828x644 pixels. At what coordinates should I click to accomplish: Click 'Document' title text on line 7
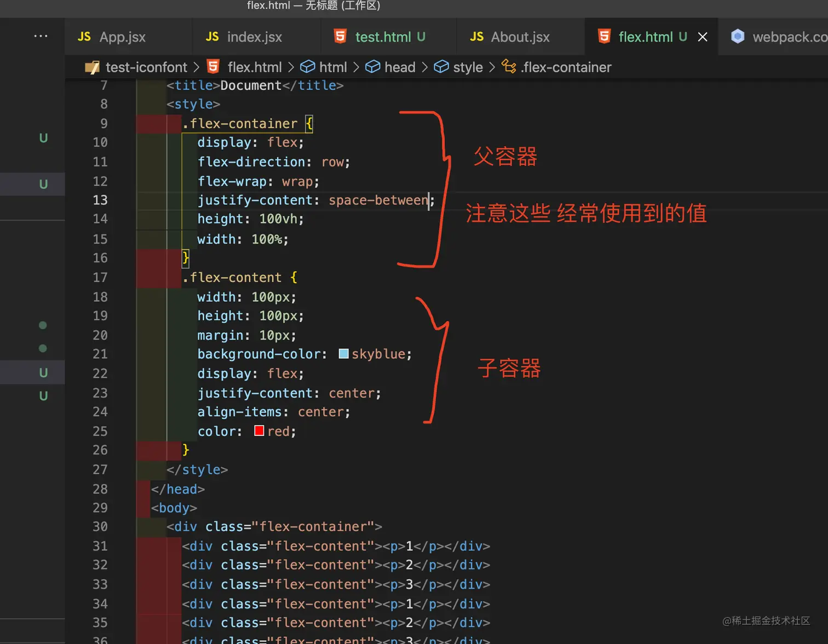coord(251,85)
